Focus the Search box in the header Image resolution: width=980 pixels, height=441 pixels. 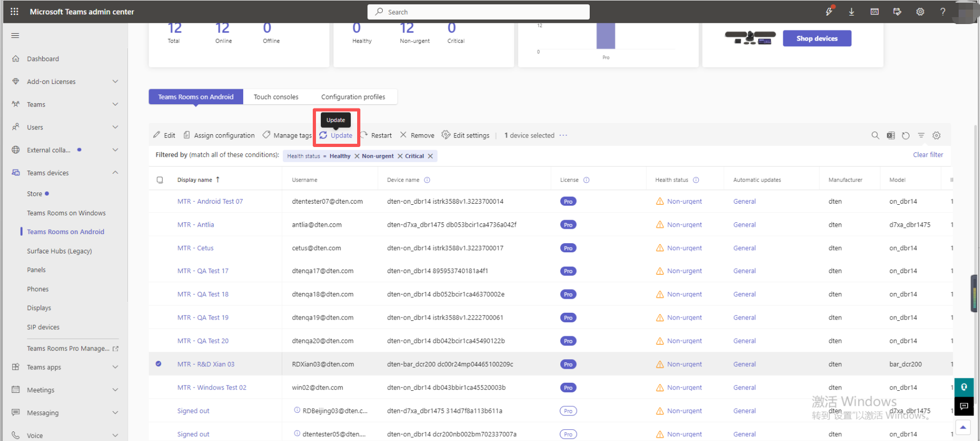(x=479, y=12)
